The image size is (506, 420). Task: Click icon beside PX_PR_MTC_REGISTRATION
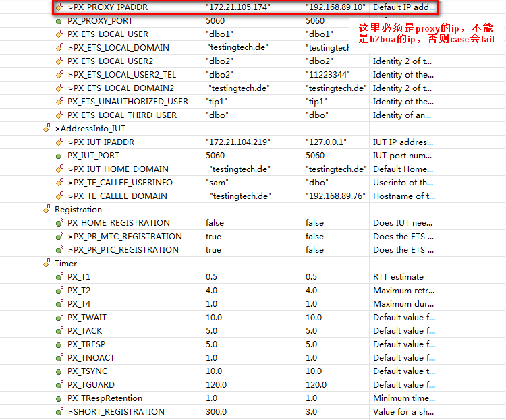pos(59,237)
